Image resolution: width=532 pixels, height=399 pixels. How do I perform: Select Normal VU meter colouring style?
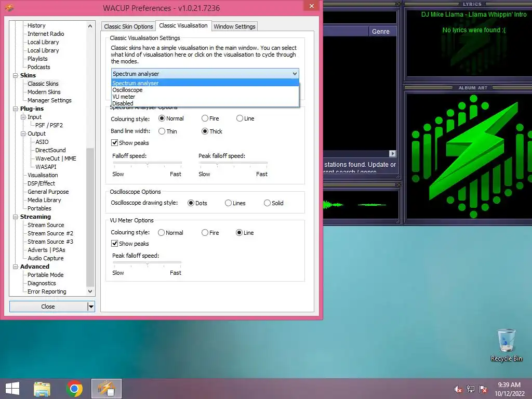[170, 233]
